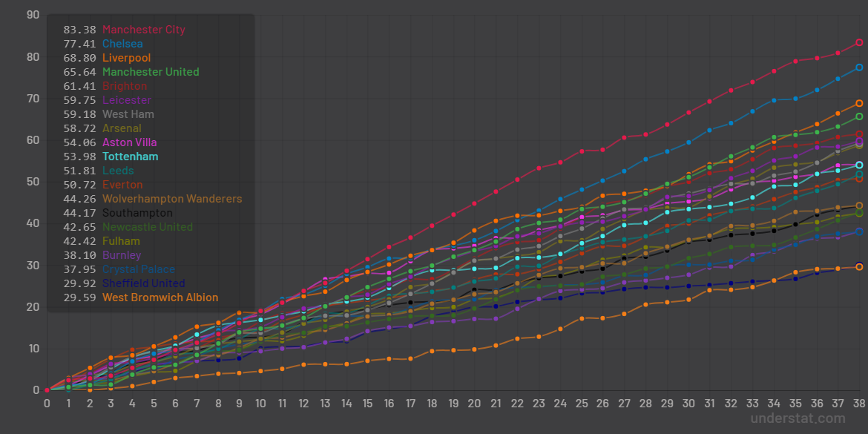Select Newcastle United legend label
This screenshot has width=868, height=434.
pos(148,227)
